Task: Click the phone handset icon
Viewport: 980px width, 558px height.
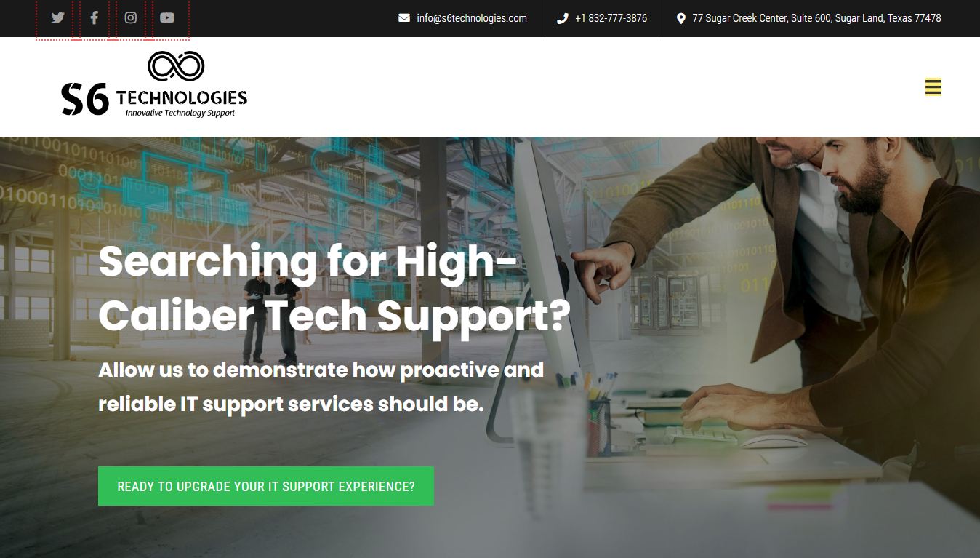Action: point(563,18)
